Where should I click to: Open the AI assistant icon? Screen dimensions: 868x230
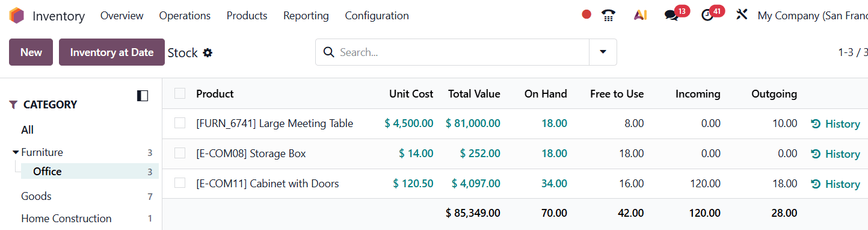[640, 15]
